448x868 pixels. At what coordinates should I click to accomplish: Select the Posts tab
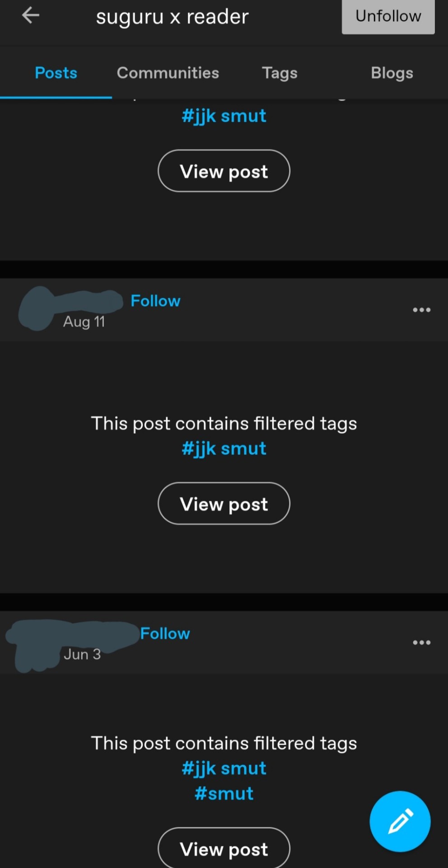[56, 73]
